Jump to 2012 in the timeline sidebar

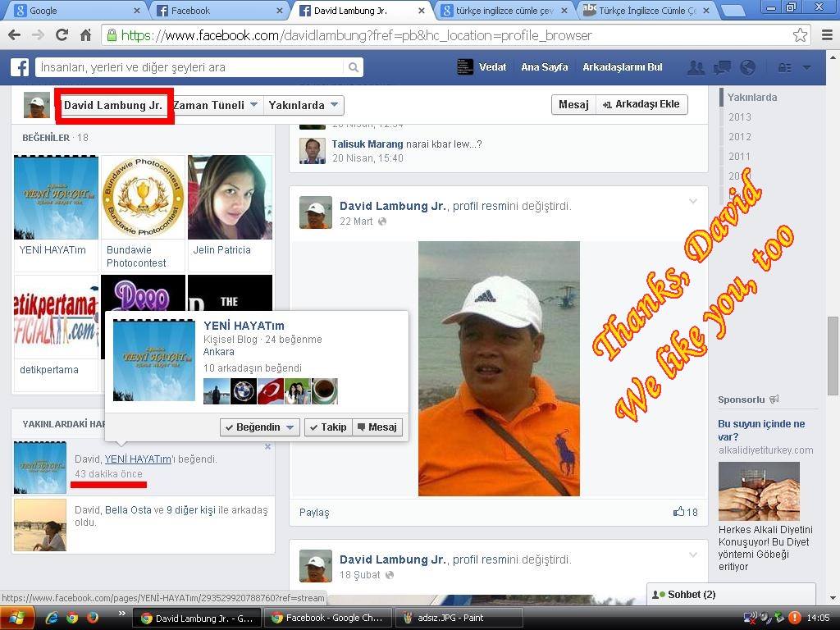(739, 137)
